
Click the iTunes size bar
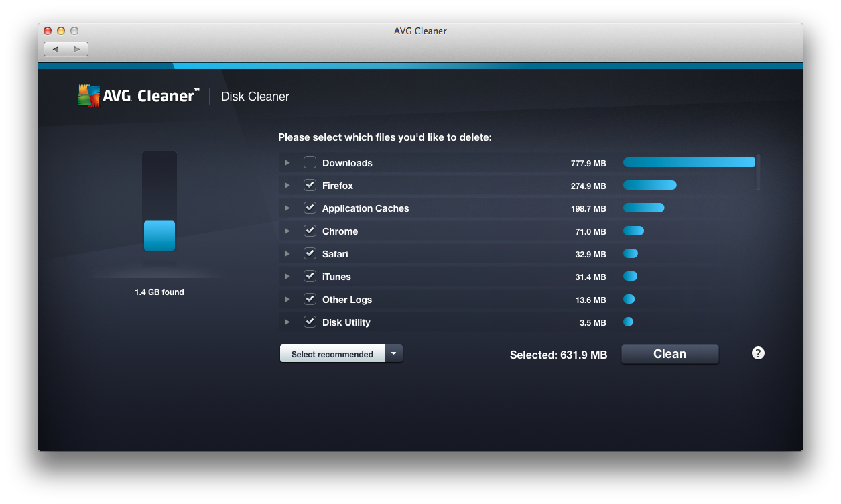coord(630,276)
